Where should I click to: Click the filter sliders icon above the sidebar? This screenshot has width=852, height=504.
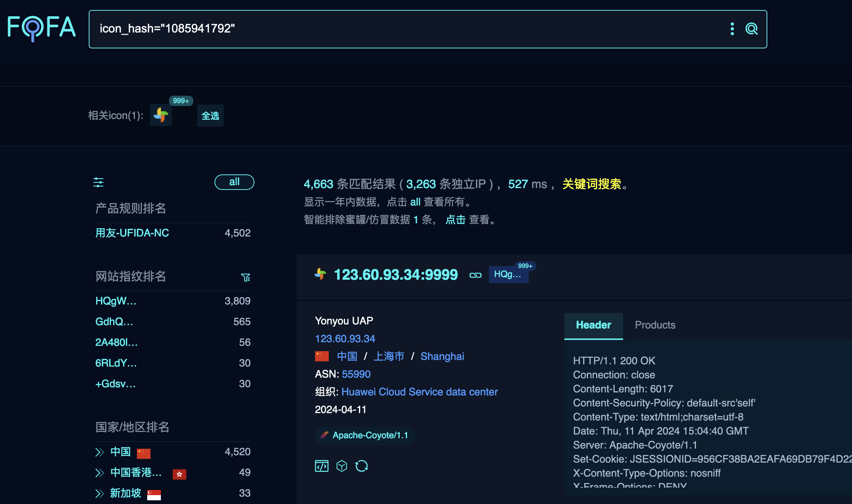tap(98, 182)
